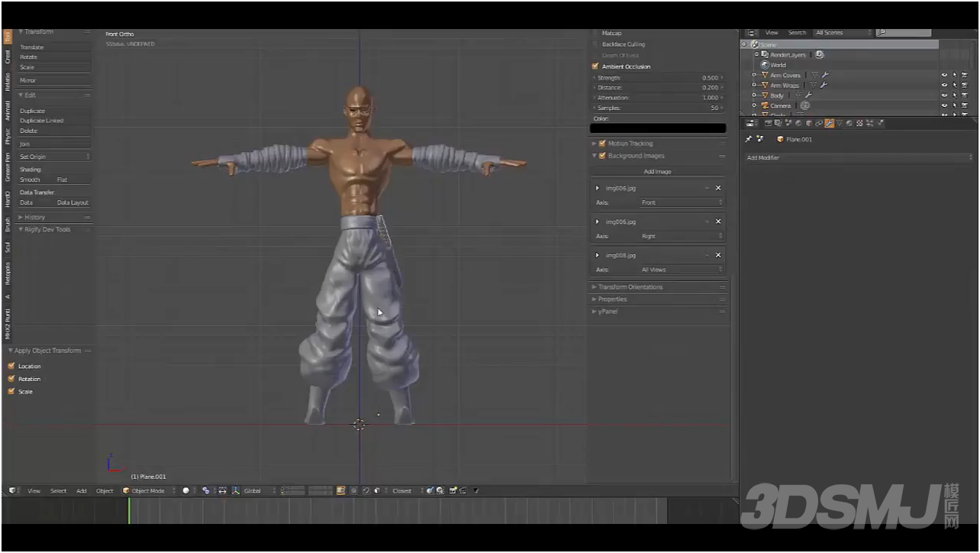Viewport: 980px width, 553px height.
Task: Open the Scene properties tab icon
Action: 788,122
